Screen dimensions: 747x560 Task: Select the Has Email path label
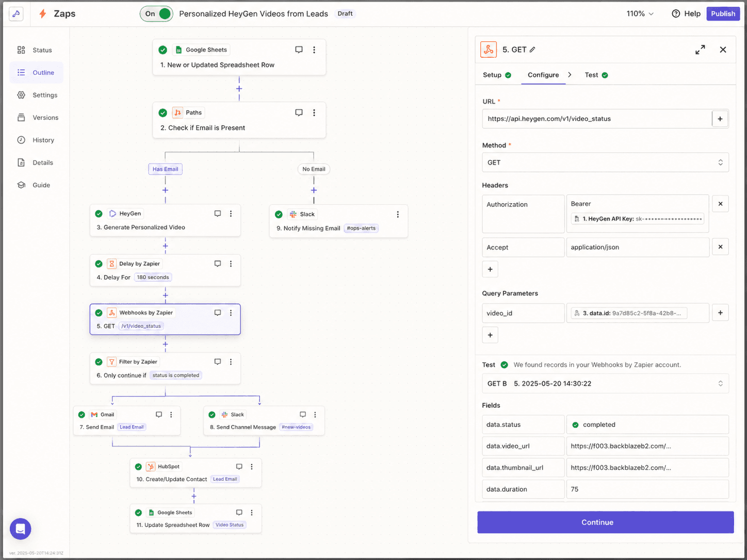(165, 169)
